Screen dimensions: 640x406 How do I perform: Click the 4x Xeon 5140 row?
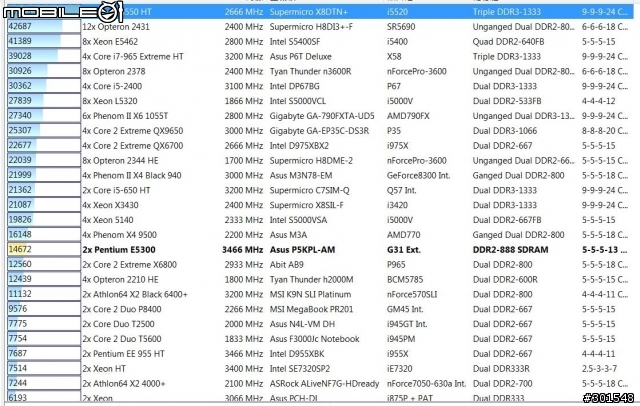320,220
